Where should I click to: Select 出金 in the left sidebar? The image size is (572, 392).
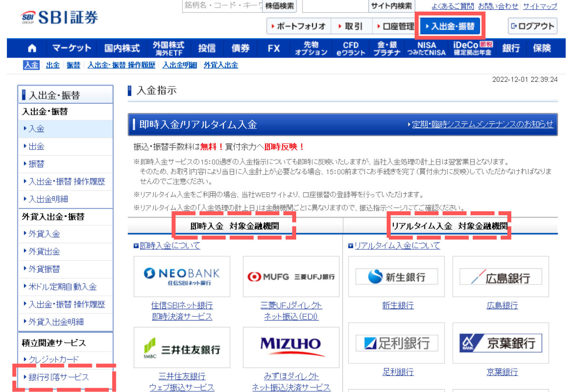point(65,147)
